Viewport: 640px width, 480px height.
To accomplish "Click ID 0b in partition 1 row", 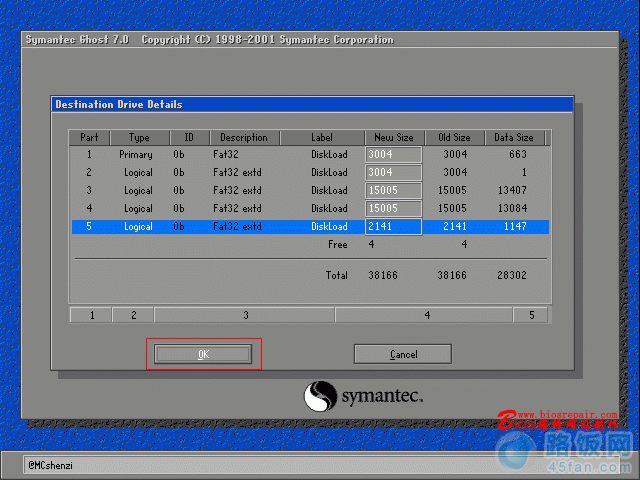I will [179, 154].
